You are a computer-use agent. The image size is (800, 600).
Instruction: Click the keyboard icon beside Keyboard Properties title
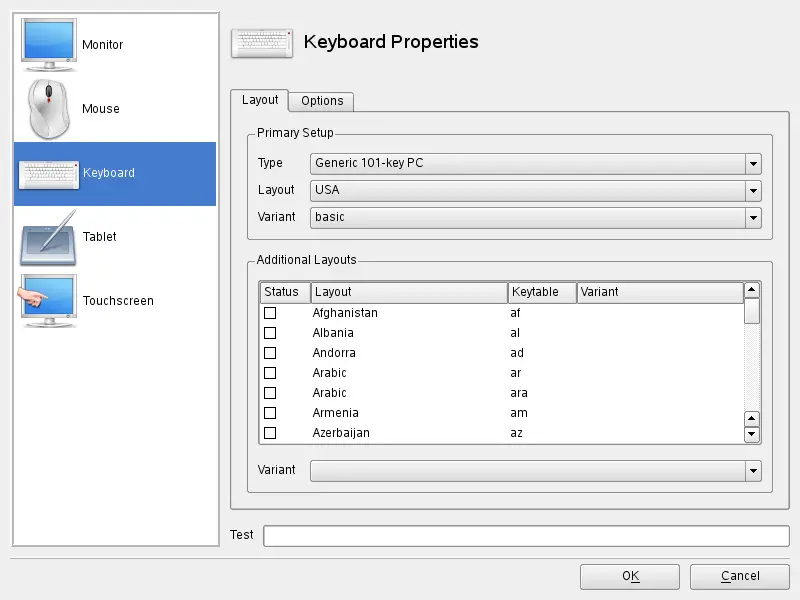(x=261, y=41)
